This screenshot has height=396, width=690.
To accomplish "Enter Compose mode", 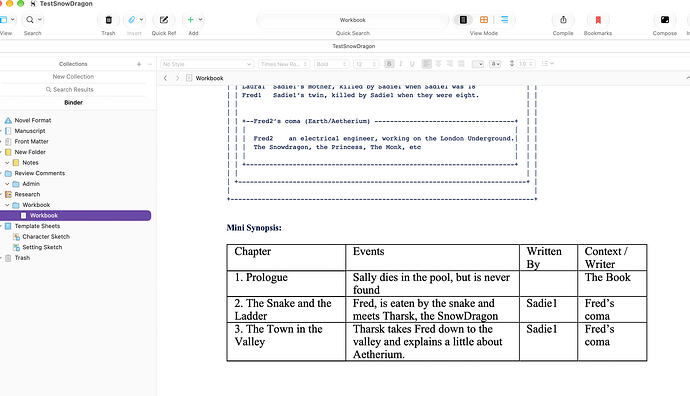I will point(664,20).
